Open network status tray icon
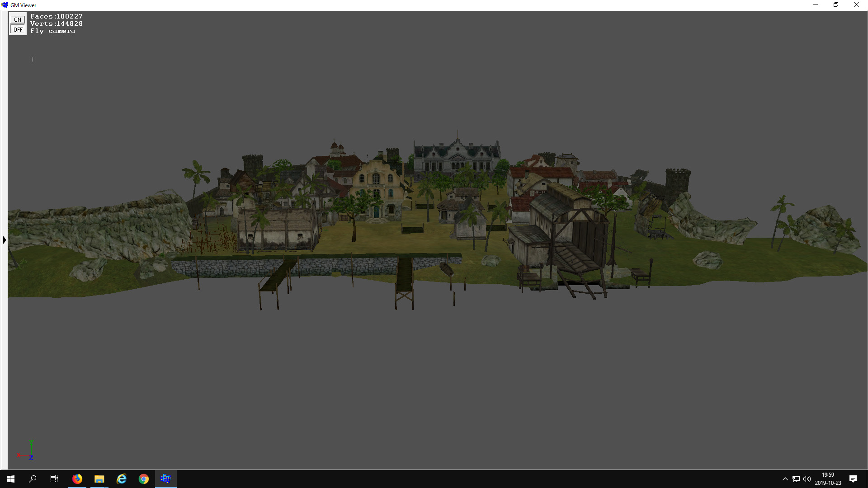The image size is (868, 488). point(796,479)
